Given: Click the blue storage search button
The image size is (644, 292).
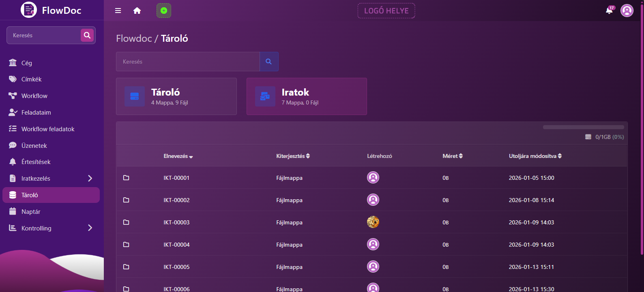Looking at the screenshot, I should (268, 62).
